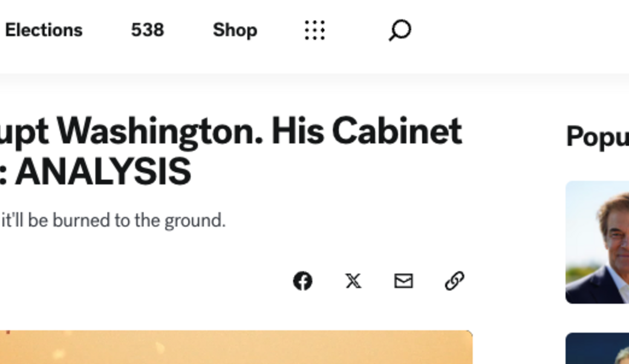This screenshot has height=364, width=629.
Task: Open the apps grid menu
Action: point(314,30)
